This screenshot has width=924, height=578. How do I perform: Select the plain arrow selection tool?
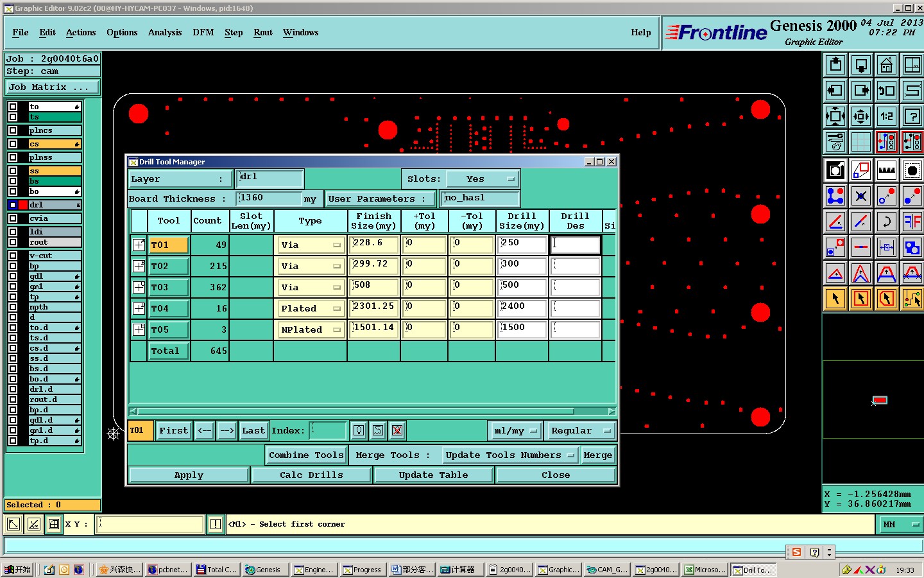click(x=835, y=299)
